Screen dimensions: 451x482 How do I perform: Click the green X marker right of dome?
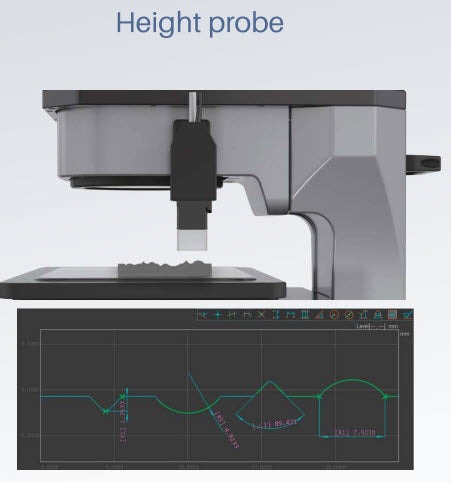pyautogui.click(x=386, y=397)
